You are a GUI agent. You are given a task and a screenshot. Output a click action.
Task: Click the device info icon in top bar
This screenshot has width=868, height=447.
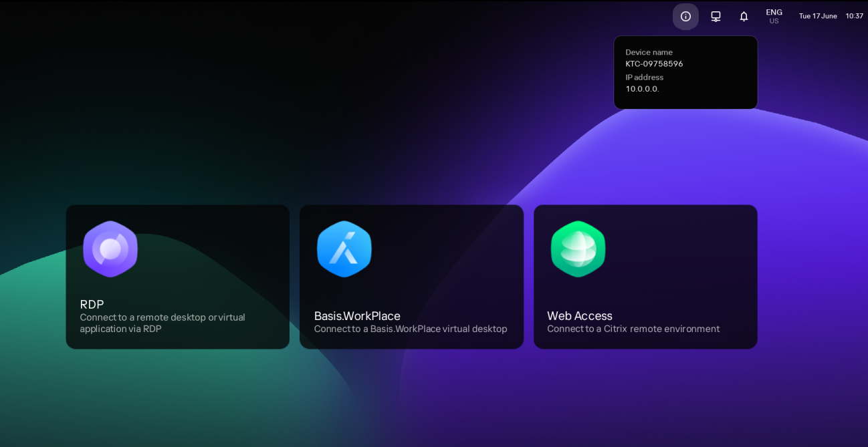685,17
